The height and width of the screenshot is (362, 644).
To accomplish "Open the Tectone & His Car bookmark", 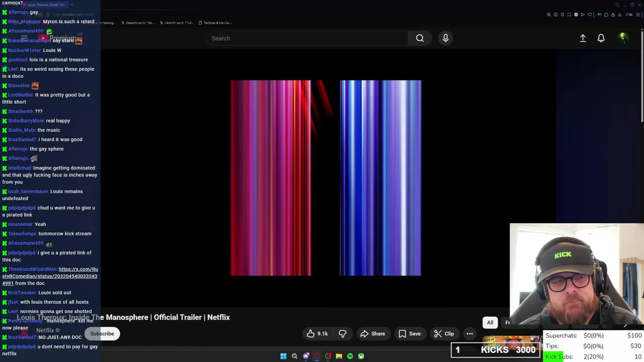I will [215, 23].
